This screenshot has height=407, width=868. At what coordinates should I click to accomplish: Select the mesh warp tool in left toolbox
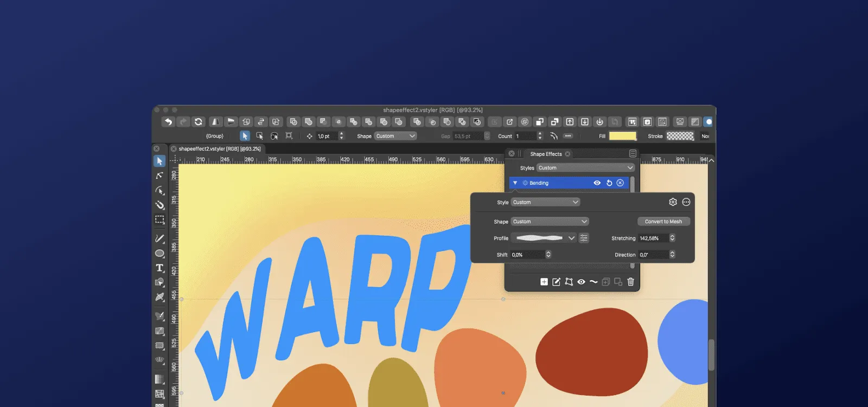click(159, 394)
